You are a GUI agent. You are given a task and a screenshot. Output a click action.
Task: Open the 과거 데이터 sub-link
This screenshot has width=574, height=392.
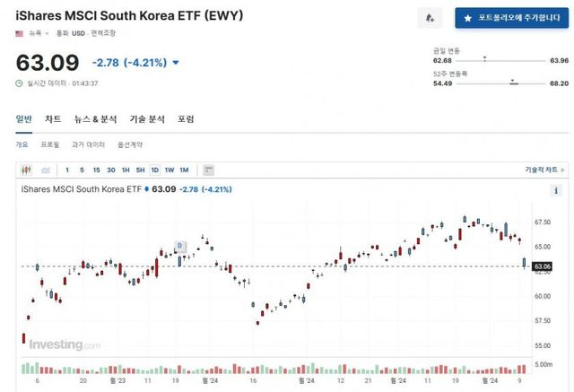(88, 144)
